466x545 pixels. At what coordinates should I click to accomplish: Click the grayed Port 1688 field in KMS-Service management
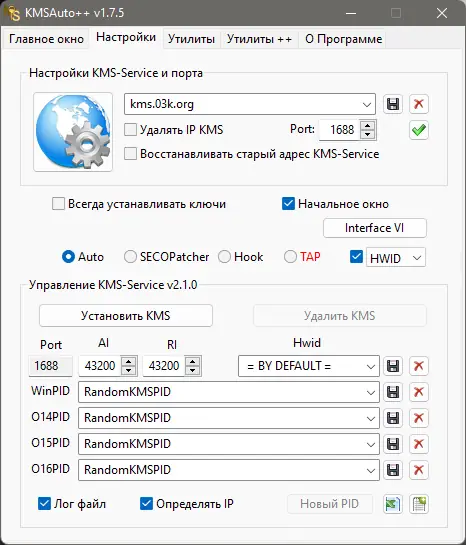coord(51,366)
